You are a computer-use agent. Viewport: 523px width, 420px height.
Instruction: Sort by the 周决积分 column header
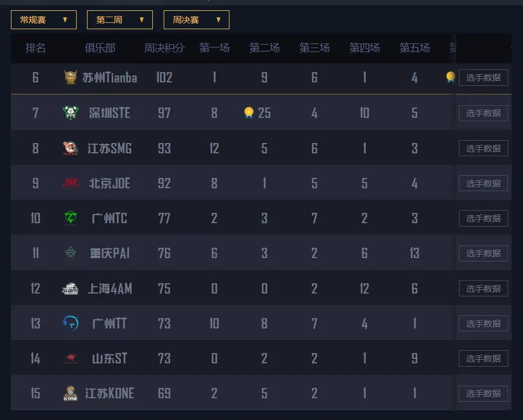point(164,48)
